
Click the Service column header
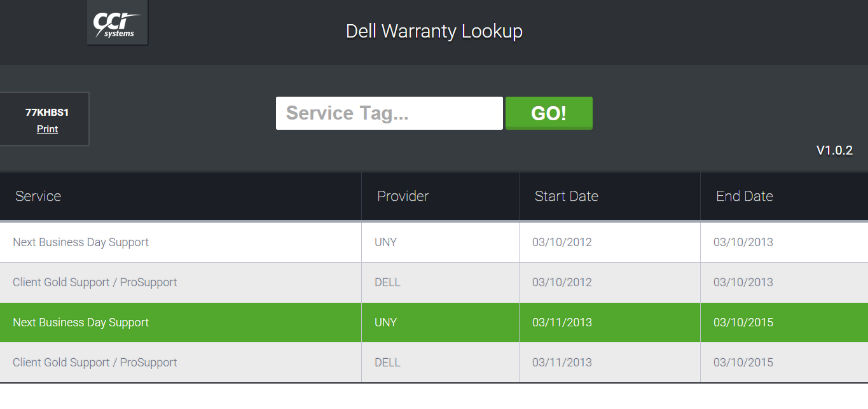38,196
